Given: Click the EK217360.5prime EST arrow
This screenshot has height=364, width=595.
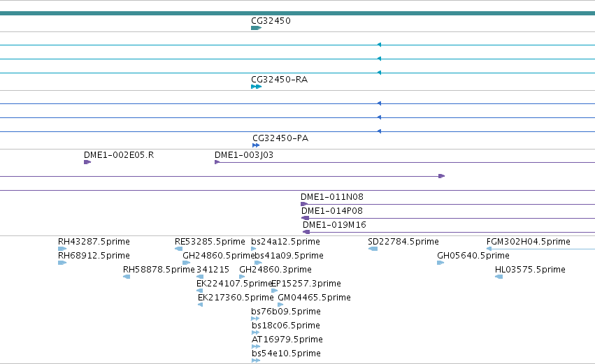Looking at the screenshot, I should pyautogui.click(x=201, y=305).
